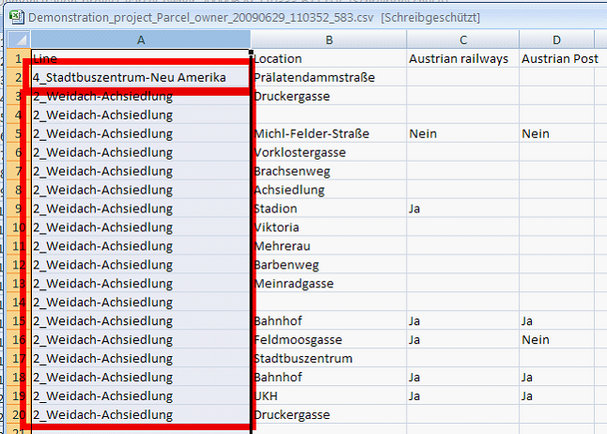
Task: Select row 9 header
Action: pyautogui.click(x=18, y=209)
